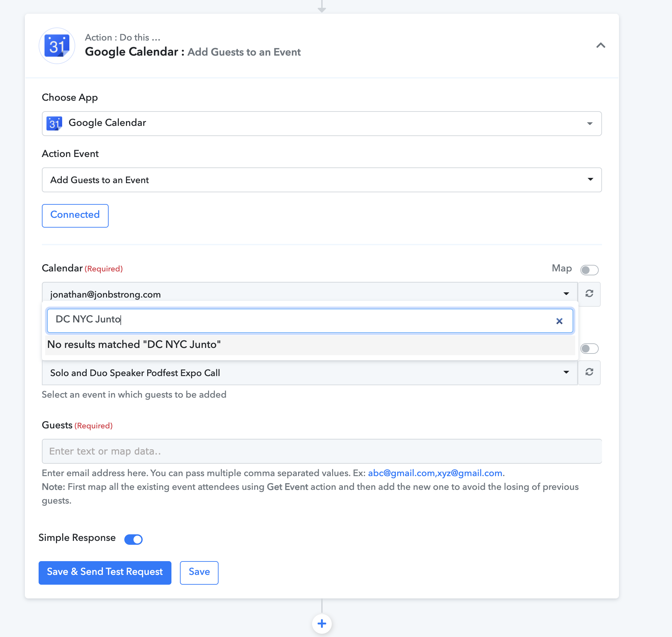672x637 pixels.
Task: Open the Choose App dropdown
Action: [321, 123]
